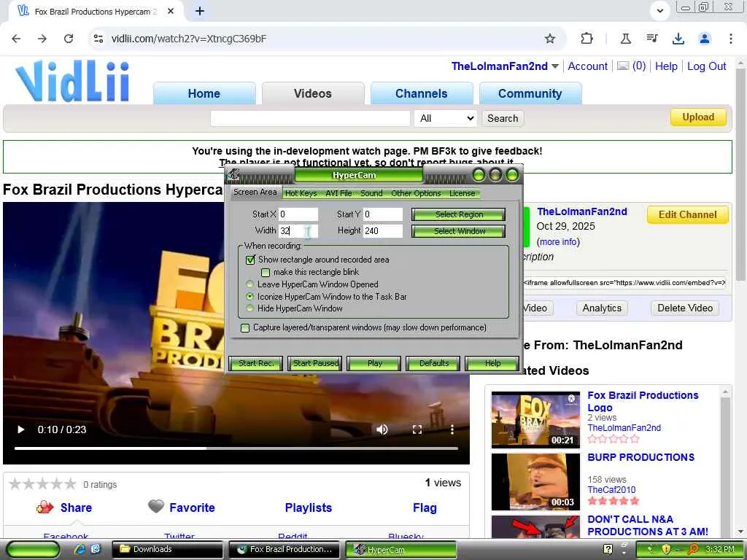
Task: Open a new browser tab
Action: [200, 11]
